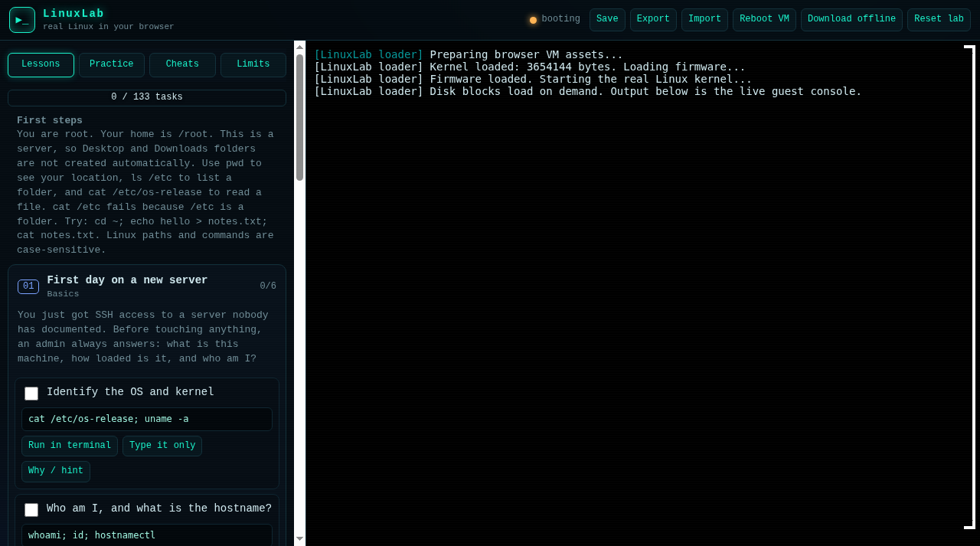Click the 0 / 133 tasks progress bar
The image size is (980, 546).
(147, 98)
